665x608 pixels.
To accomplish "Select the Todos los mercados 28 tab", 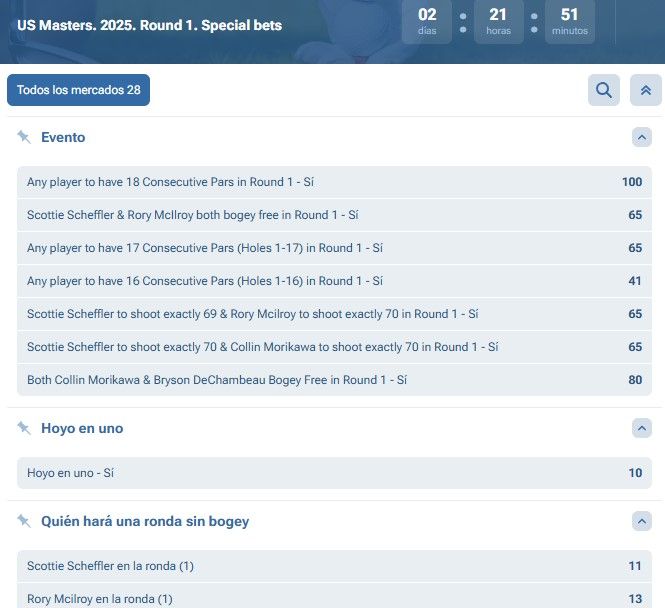I will [x=78, y=90].
